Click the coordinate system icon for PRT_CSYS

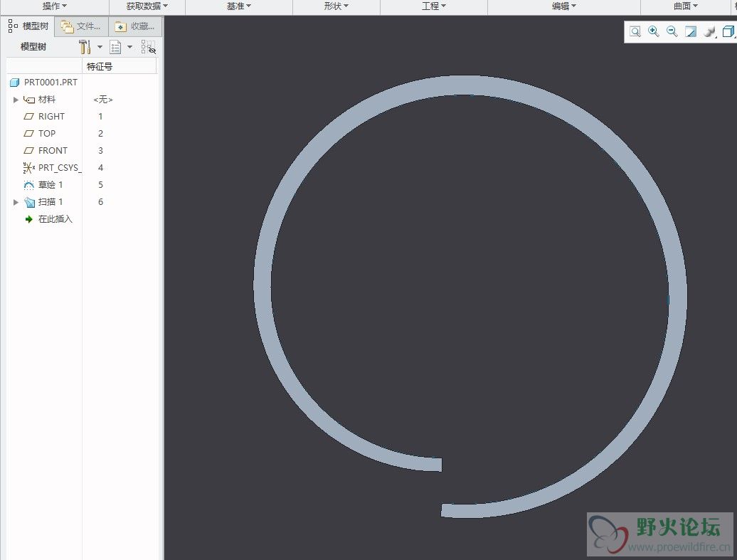[28, 168]
